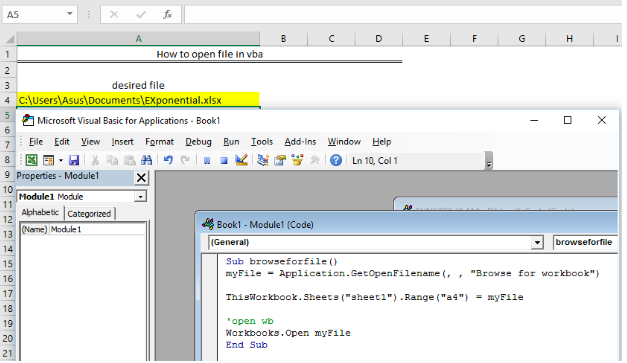Screen dimensions: 627x363
Task: Click the Paste icon in VBA toolbar
Action: coord(130,160)
